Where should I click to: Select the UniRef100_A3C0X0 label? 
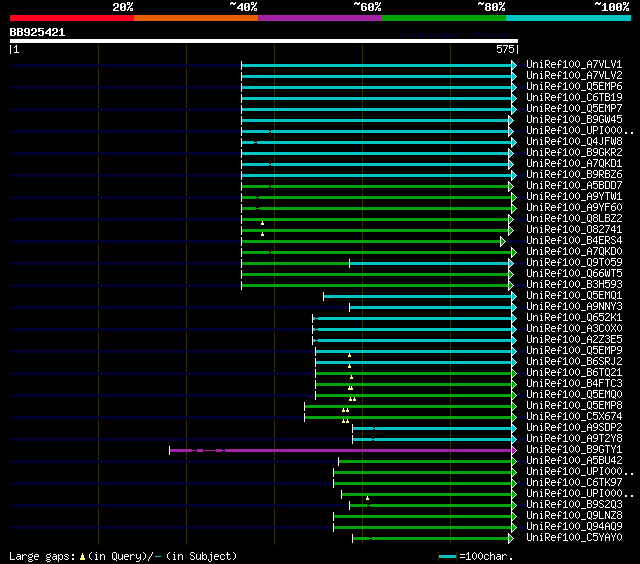click(574, 329)
